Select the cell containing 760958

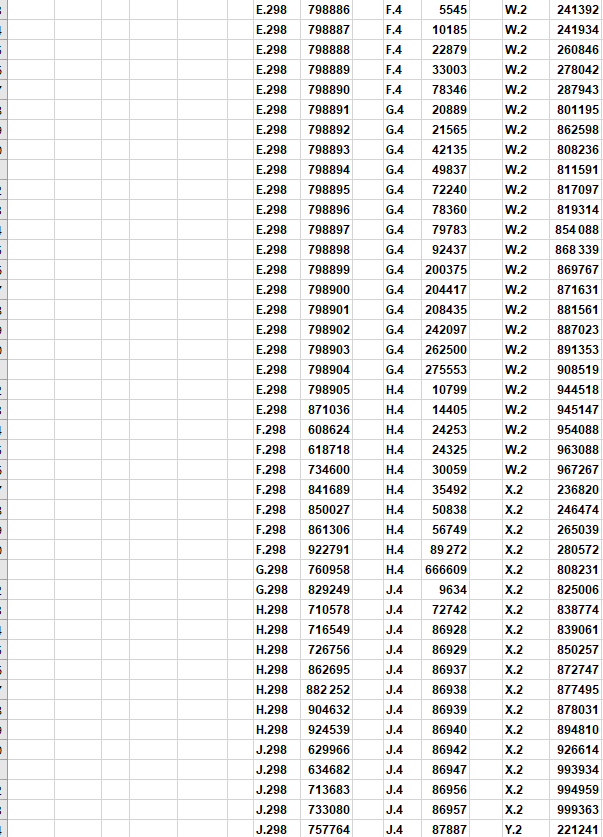[329, 570]
